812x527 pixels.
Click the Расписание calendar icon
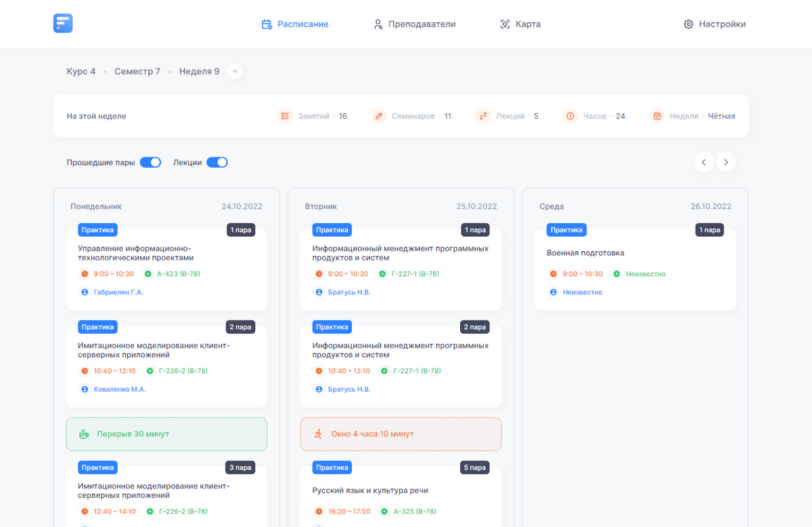pyautogui.click(x=267, y=24)
